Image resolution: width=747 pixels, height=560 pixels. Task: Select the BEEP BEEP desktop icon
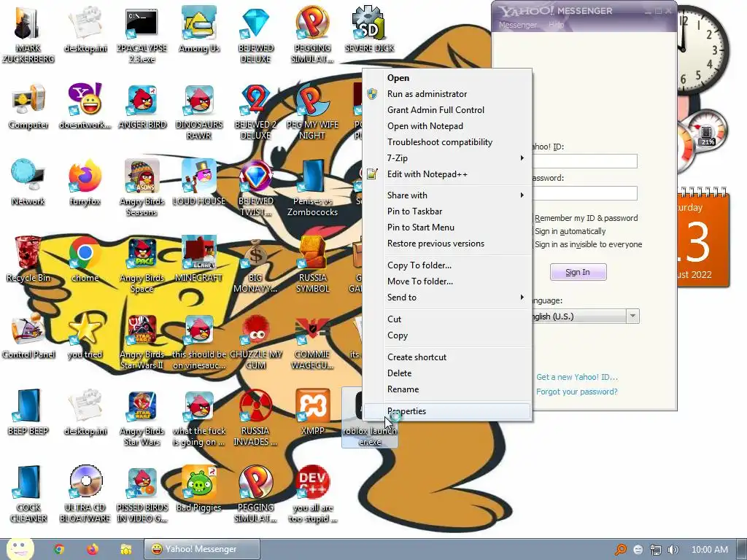28,407
